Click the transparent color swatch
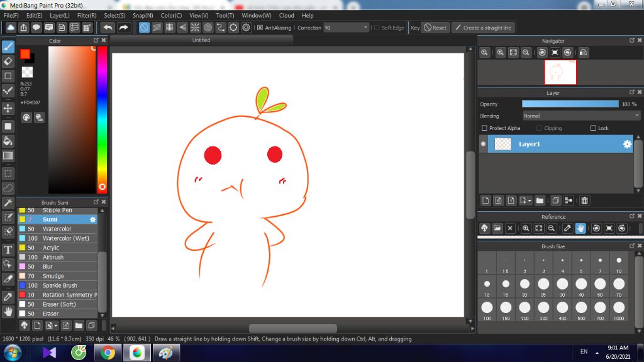Image resolution: width=644 pixels, height=362 pixels. [x=27, y=72]
